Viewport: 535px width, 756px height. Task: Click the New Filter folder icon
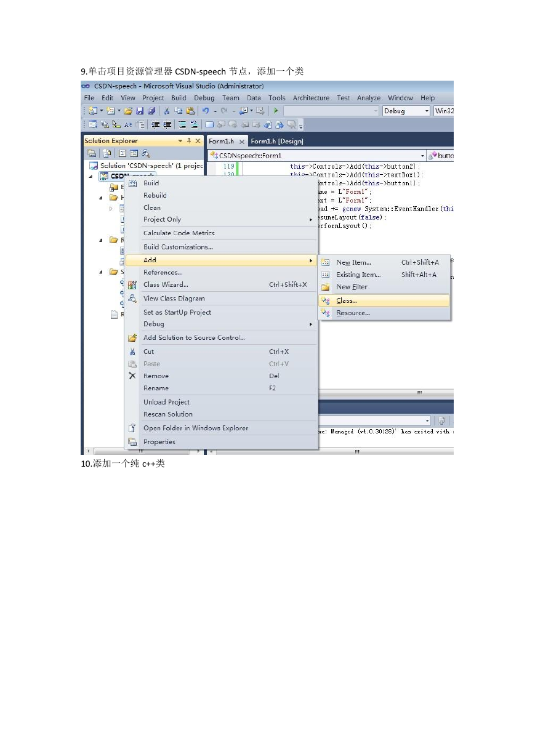pyautogui.click(x=326, y=287)
